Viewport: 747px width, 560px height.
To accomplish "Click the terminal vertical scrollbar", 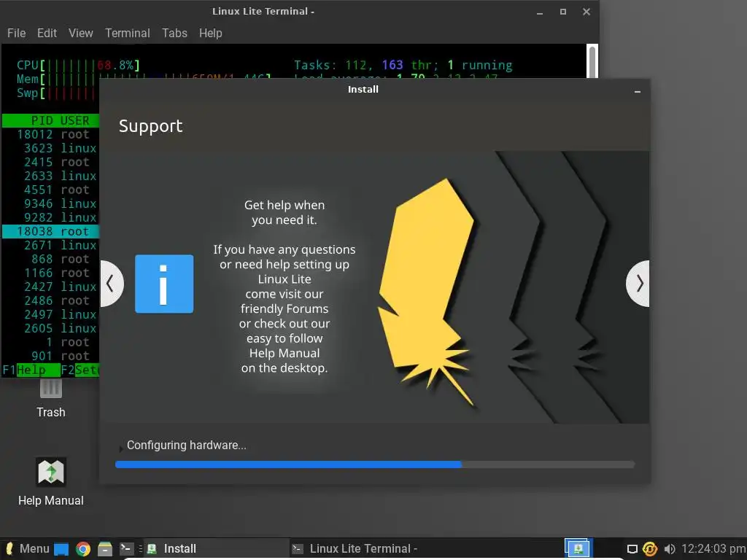I will (592, 62).
